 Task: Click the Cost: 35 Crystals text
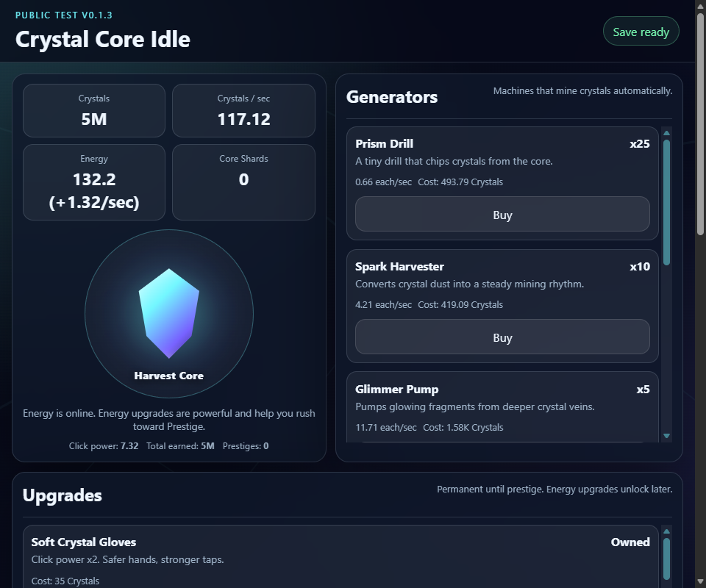click(65, 581)
